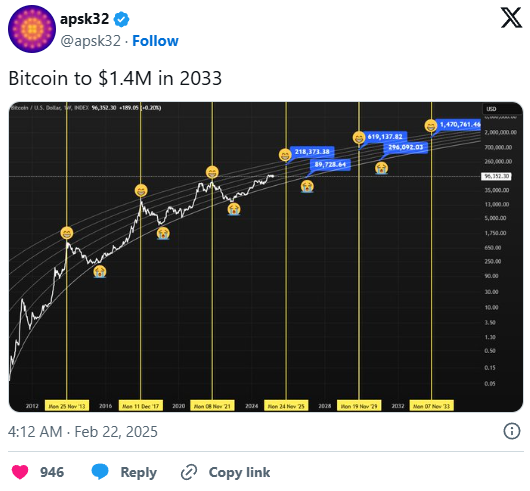Viewport: 530px width, 491px height.
Task: Click the 946 likes count
Action: [52, 472]
